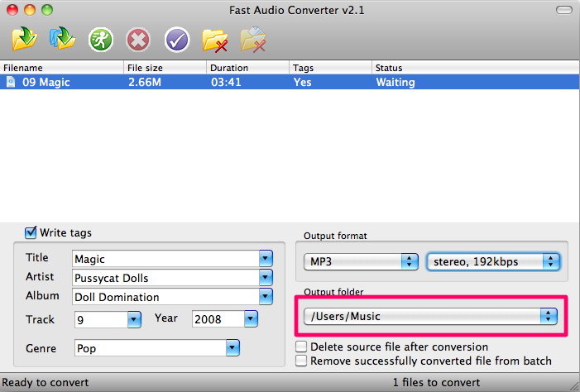Click the window resize grip corner
The width and height of the screenshot is (580, 392).
pos(573,386)
